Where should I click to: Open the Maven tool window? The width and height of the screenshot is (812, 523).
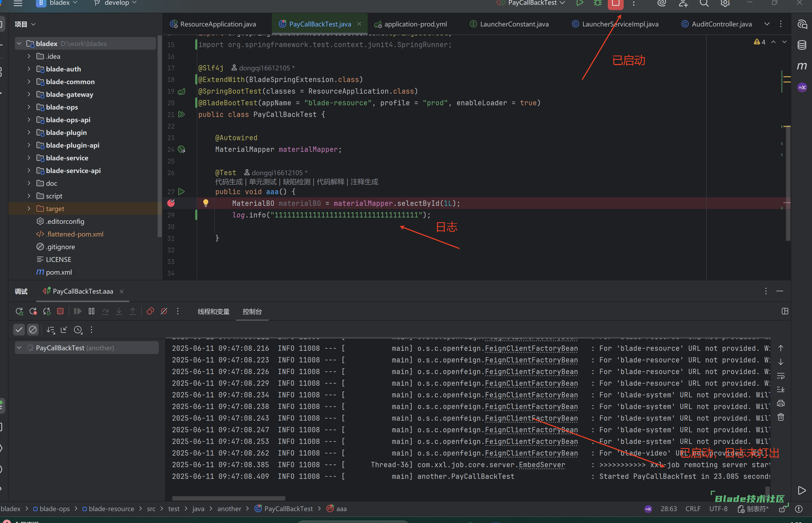802,66
